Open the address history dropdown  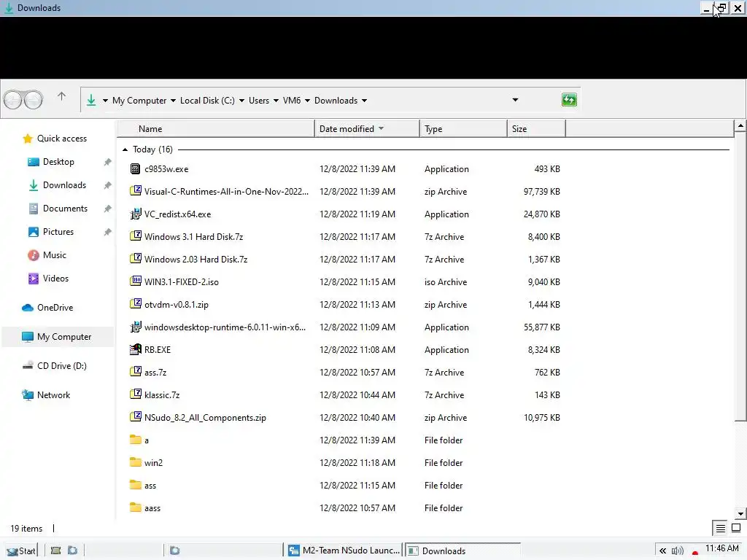[x=515, y=100]
